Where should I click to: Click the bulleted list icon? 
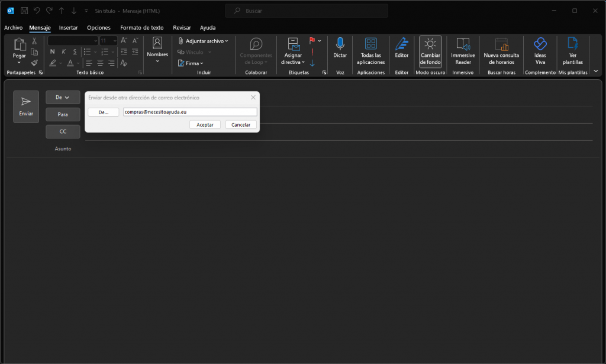click(88, 51)
